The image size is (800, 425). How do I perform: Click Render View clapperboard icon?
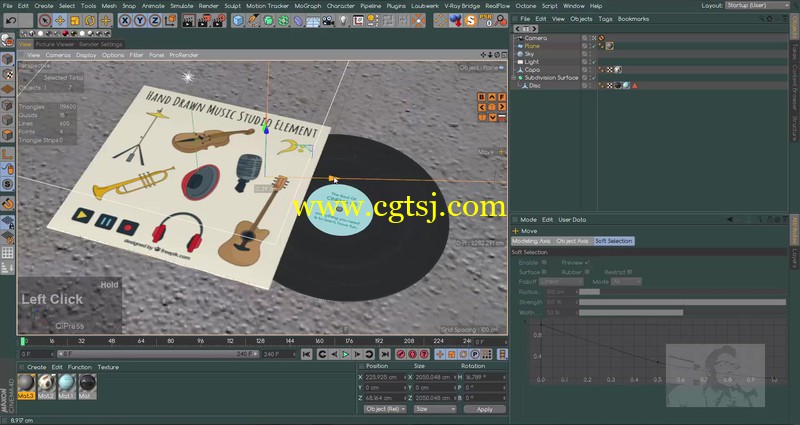click(189, 20)
